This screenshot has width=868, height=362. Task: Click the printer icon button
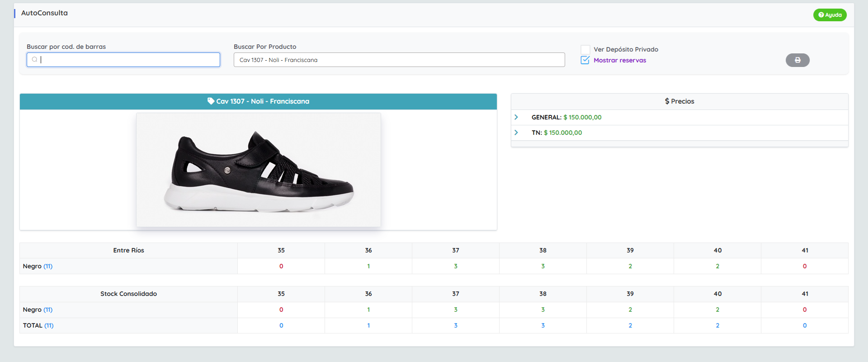click(x=797, y=60)
